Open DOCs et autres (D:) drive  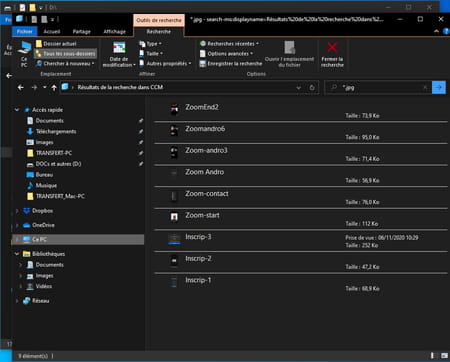58,164
